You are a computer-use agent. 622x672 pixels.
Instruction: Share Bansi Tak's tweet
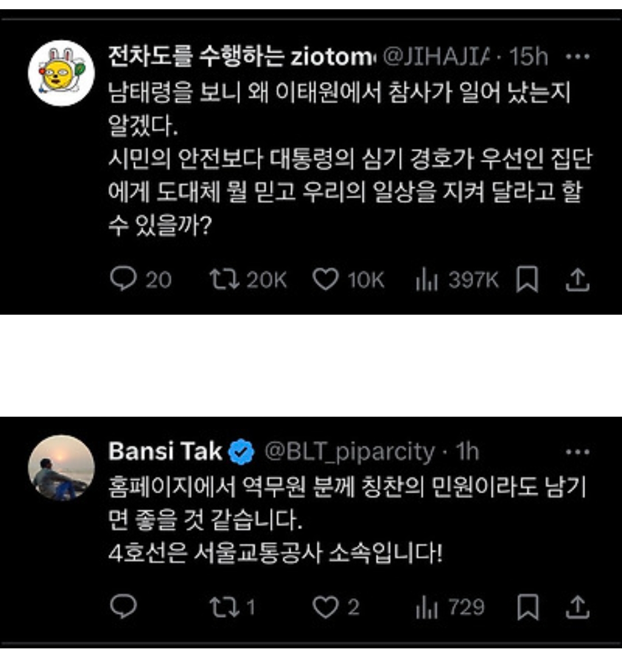(577, 607)
